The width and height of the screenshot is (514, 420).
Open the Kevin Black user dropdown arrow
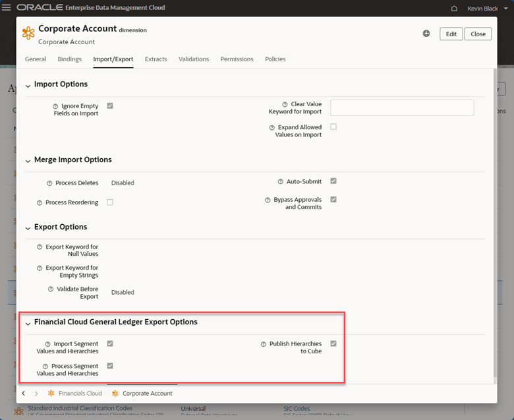505,8
